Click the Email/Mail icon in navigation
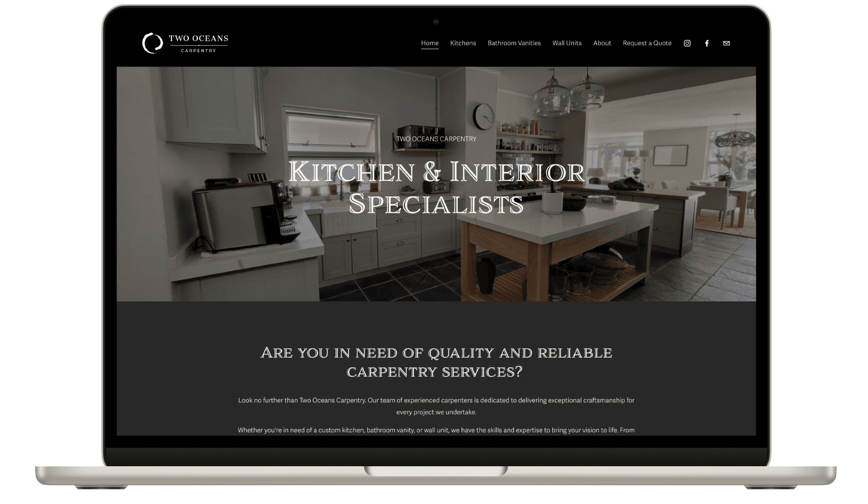This screenshot has width=868, height=504. pyautogui.click(x=726, y=43)
